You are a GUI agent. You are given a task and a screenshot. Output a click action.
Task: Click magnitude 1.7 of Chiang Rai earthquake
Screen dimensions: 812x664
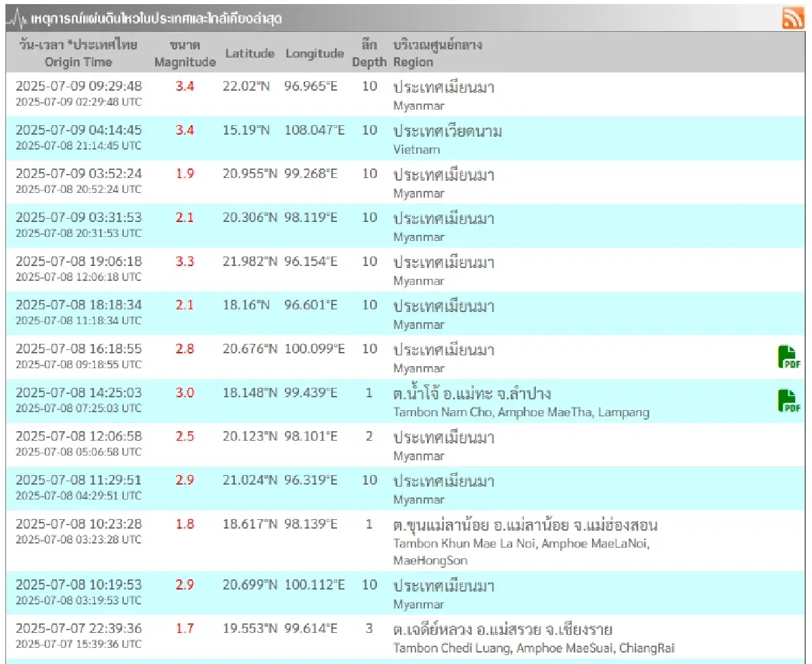[185, 629]
